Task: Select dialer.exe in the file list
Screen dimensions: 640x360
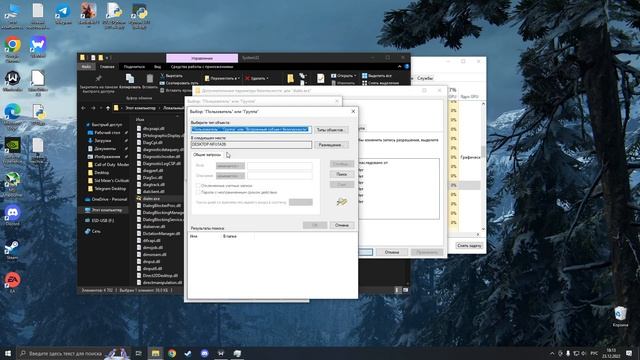Action: [x=151, y=198]
